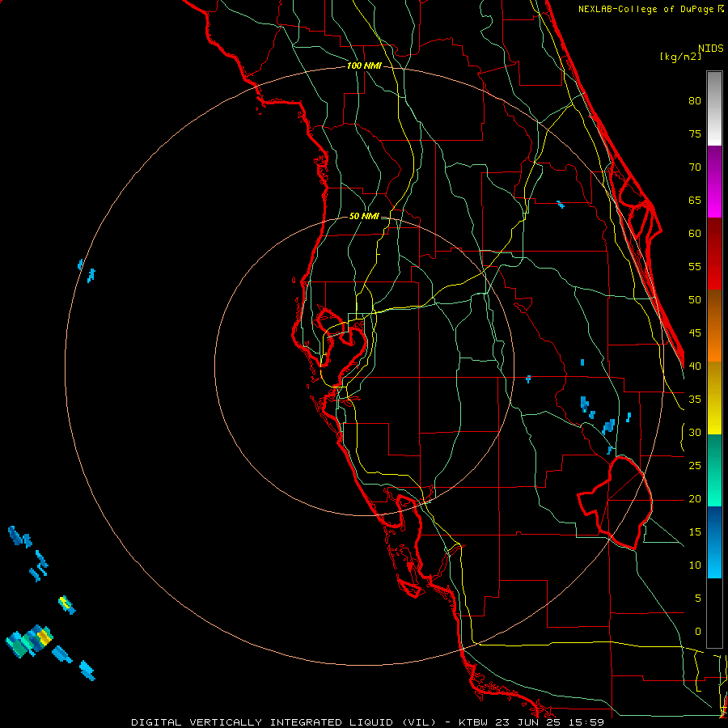The width and height of the screenshot is (728, 728).
Task: Click the NEXLAB-College of DuPage title text
Action: [645, 9]
